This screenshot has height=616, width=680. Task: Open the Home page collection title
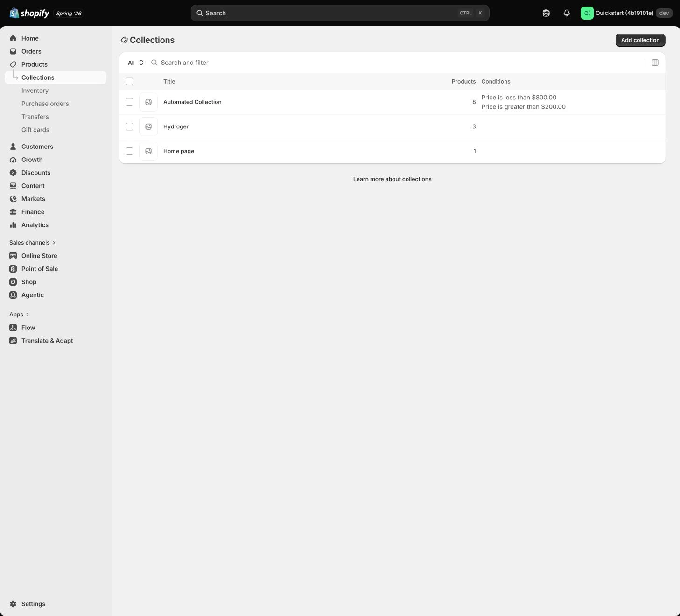click(x=179, y=151)
